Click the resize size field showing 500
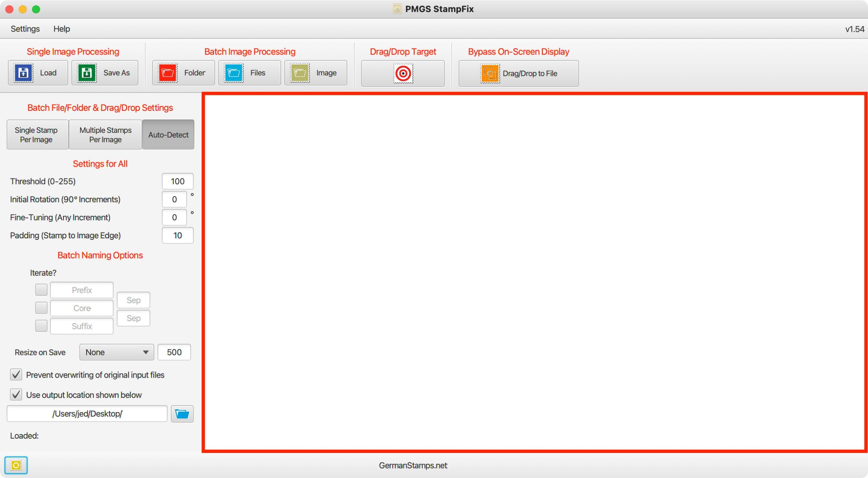868x478 pixels. pyautogui.click(x=174, y=352)
